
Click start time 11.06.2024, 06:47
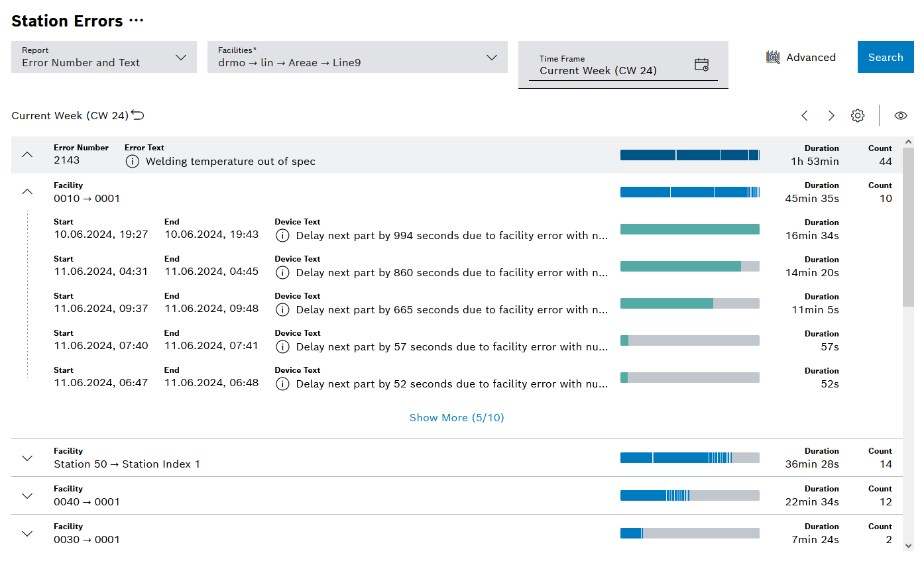(101, 383)
